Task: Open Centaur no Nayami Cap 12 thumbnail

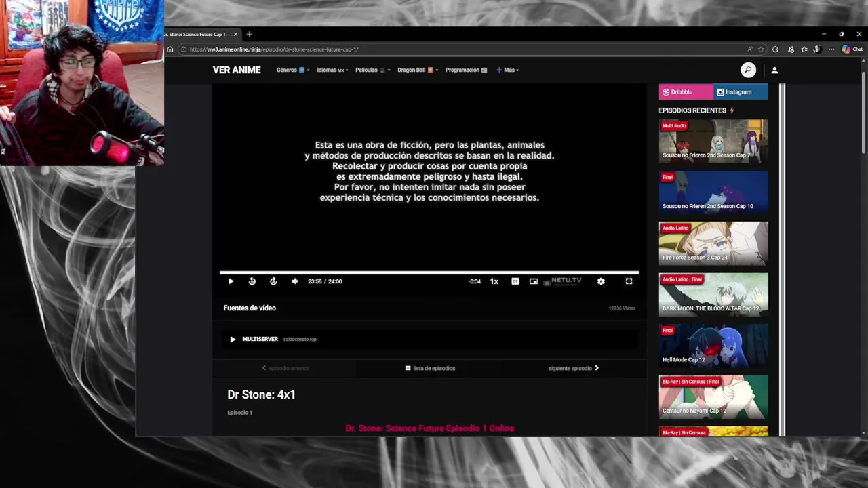Action: 713,397
